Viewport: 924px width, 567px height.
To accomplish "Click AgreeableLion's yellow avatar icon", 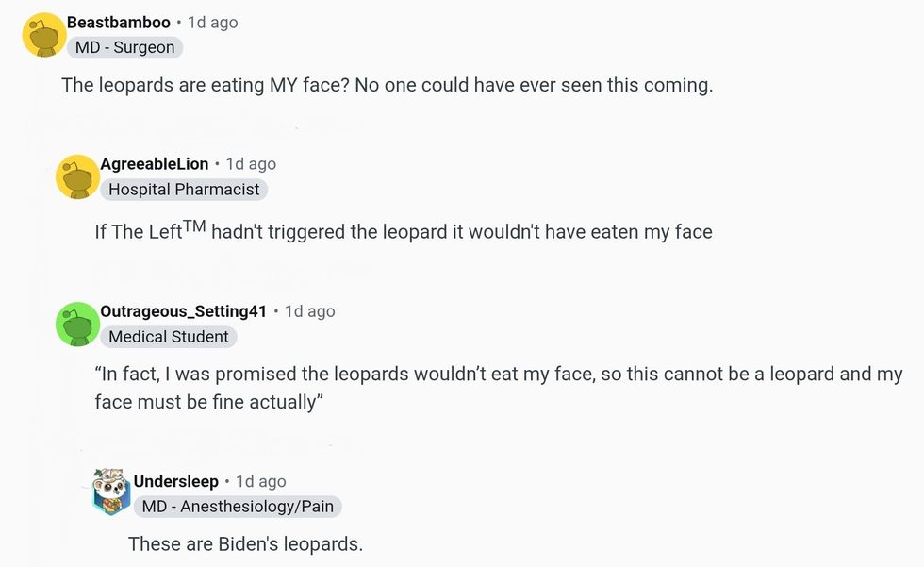I will [x=77, y=176].
